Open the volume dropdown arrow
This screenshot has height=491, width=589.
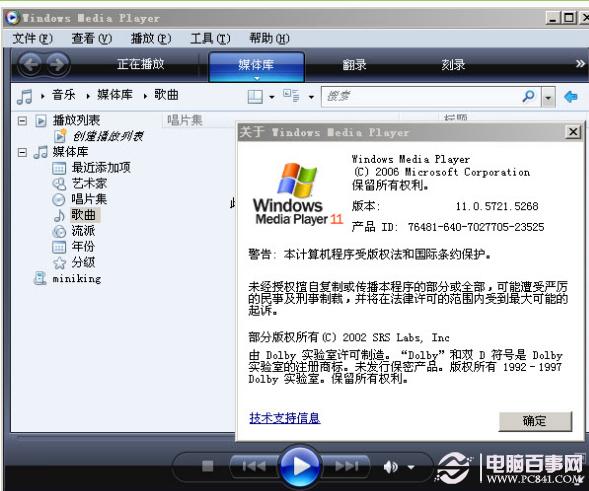point(411,467)
